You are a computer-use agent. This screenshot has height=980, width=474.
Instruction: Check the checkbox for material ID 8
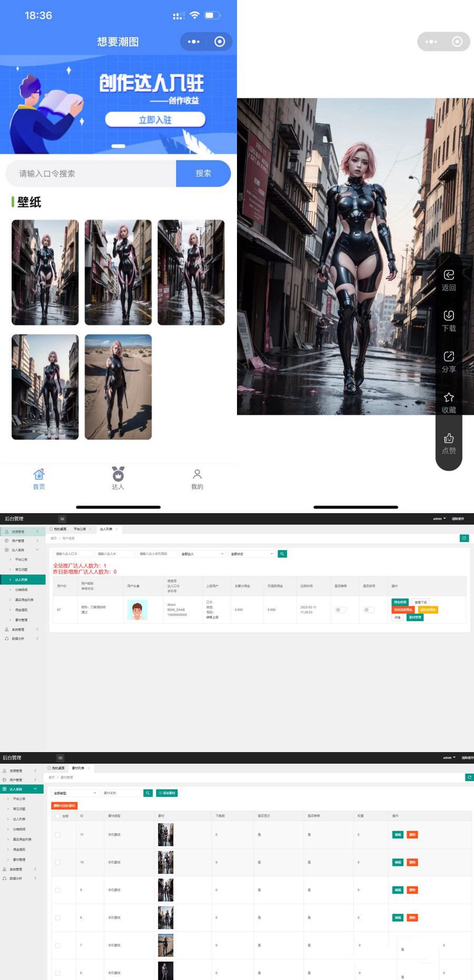coord(58,918)
